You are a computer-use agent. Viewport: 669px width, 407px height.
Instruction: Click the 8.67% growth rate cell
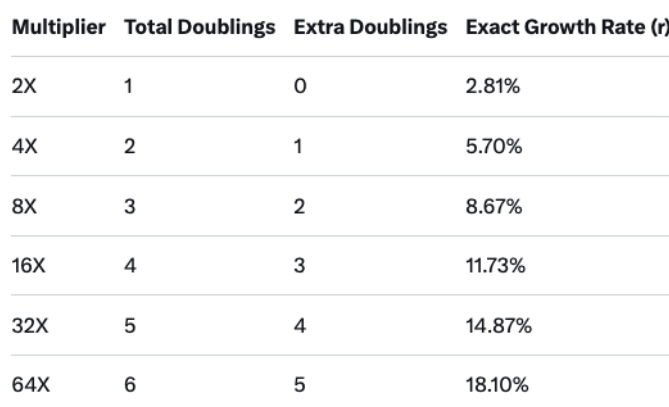pyautogui.click(x=488, y=206)
